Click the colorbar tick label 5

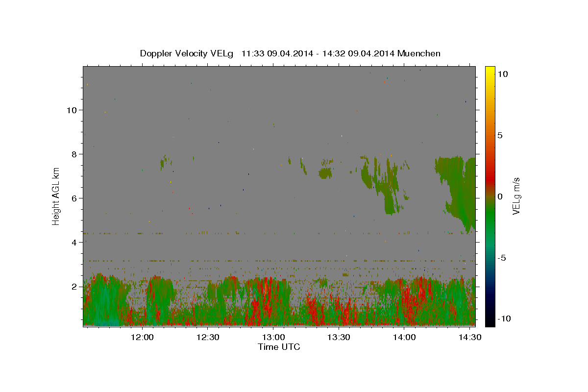(500, 135)
